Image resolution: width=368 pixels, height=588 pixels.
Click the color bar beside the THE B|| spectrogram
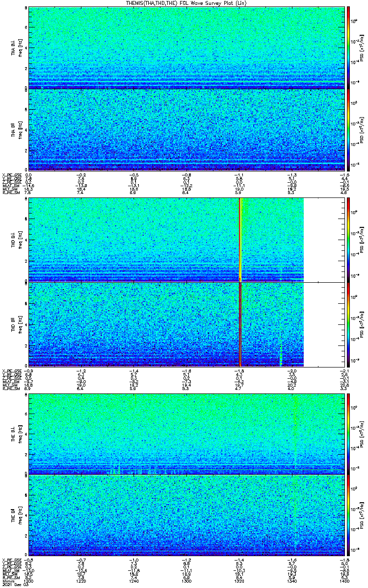click(x=348, y=515)
